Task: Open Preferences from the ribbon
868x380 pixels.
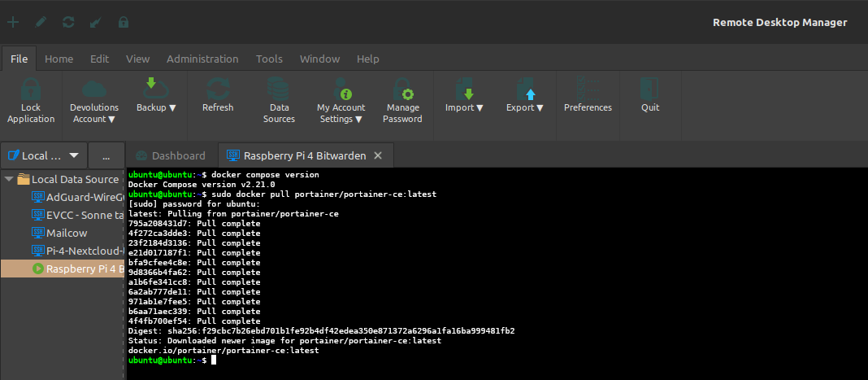Action: (588, 89)
